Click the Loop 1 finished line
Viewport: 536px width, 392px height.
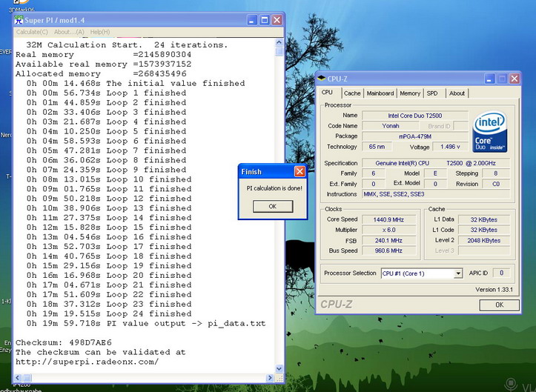tap(107, 93)
